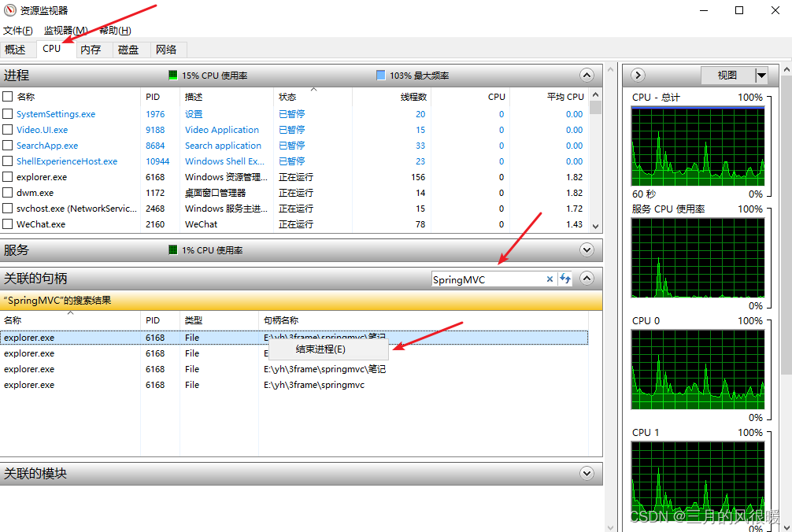Click the refresh search icon beside search box
Image resolution: width=792 pixels, height=532 pixels.
[565, 279]
